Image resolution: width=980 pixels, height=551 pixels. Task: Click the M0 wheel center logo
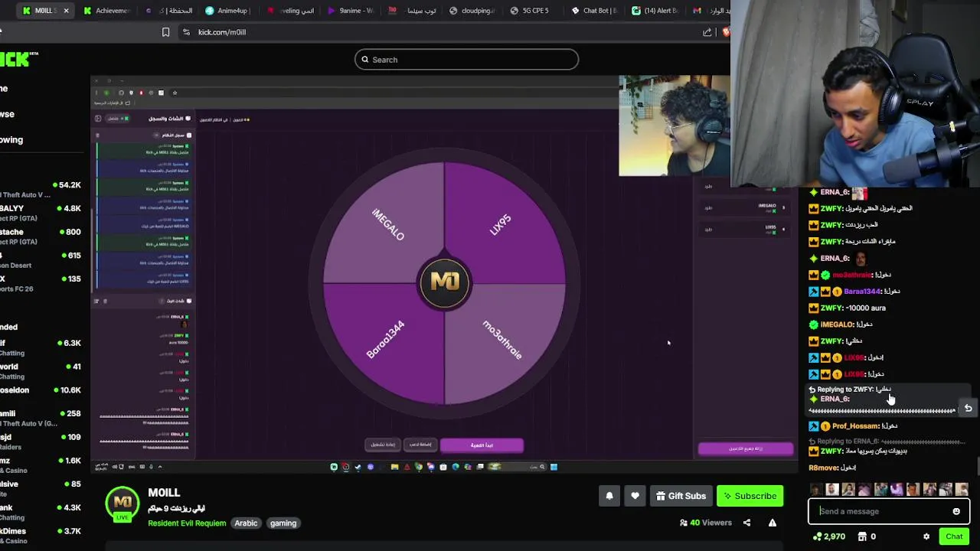click(445, 282)
